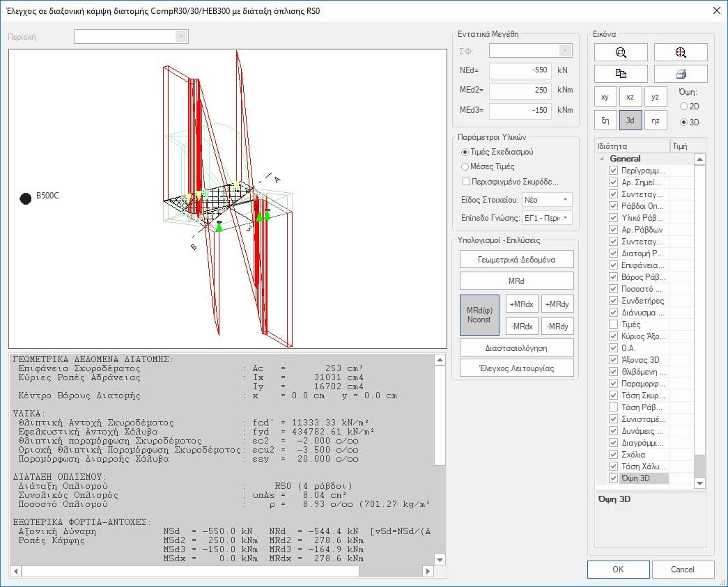Select the ξη axes view button
Viewport: 728px width, 587px height.
coord(605,120)
